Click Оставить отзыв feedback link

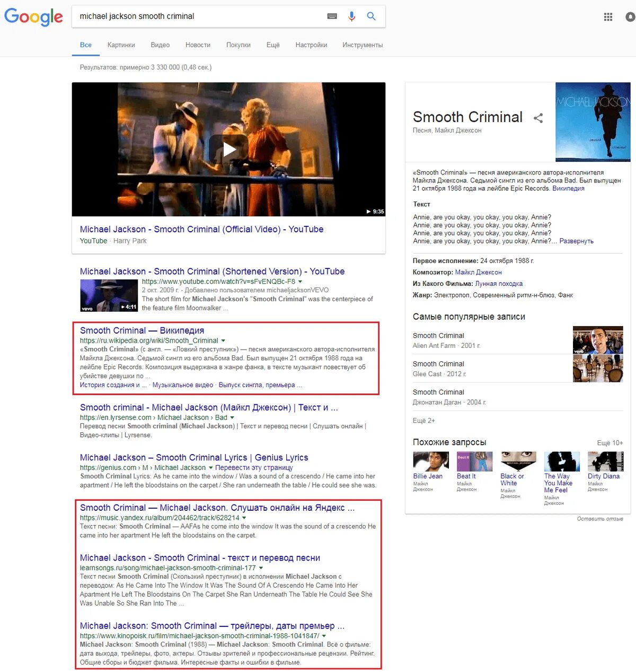(x=600, y=519)
